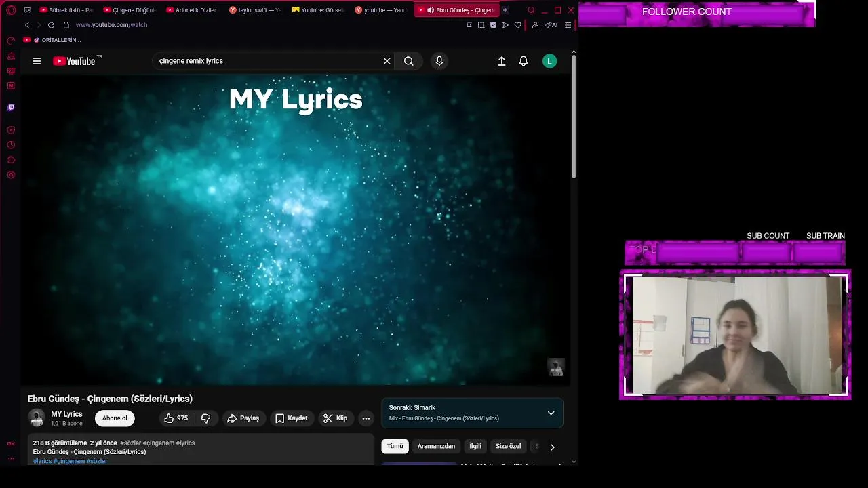
Task: Like the video with 975 likes
Action: coord(176,418)
